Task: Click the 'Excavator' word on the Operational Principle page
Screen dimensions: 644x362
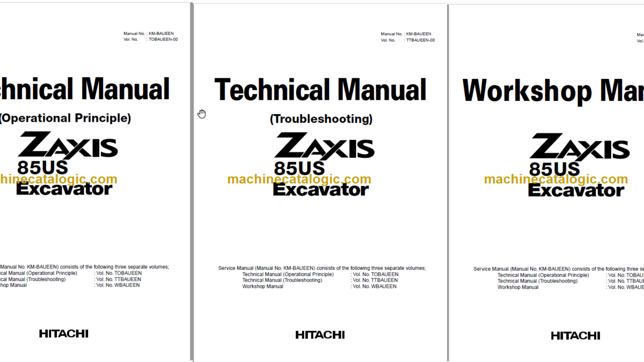Action: pyautogui.click(x=64, y=188)
